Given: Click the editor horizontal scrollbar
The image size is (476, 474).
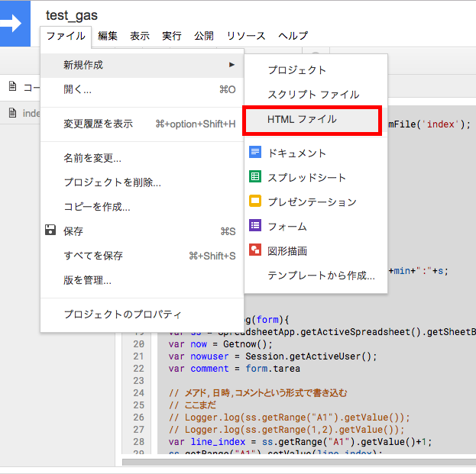Looking at the screenshot, I should (x=299, y=463).
